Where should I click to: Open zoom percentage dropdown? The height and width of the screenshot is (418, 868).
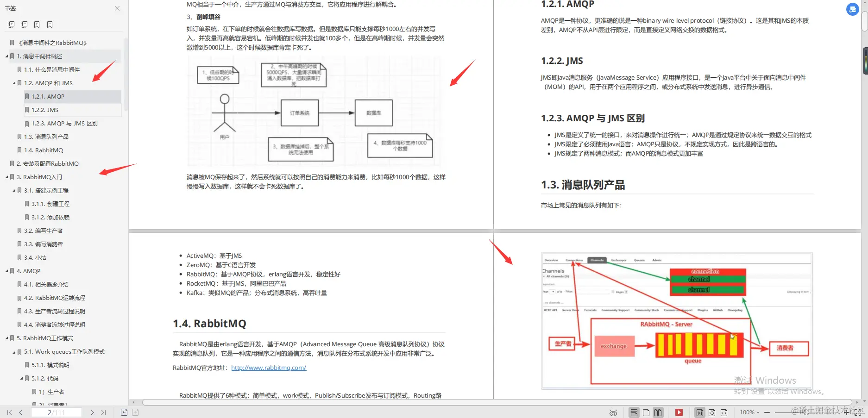point(749,412)
